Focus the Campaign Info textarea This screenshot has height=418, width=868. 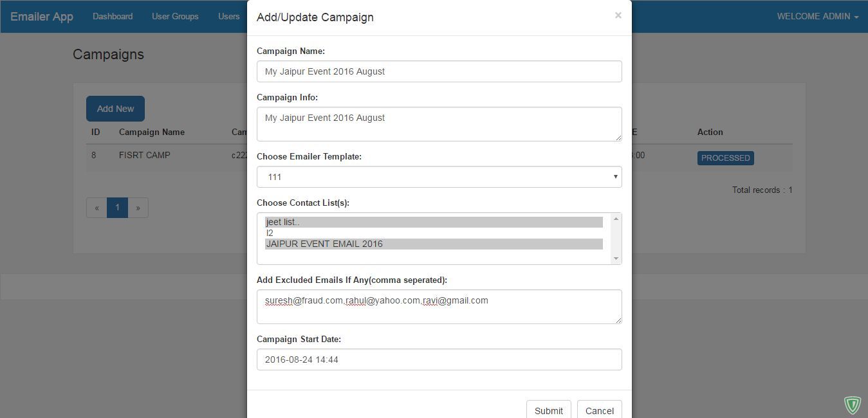[x=439, y=124]
